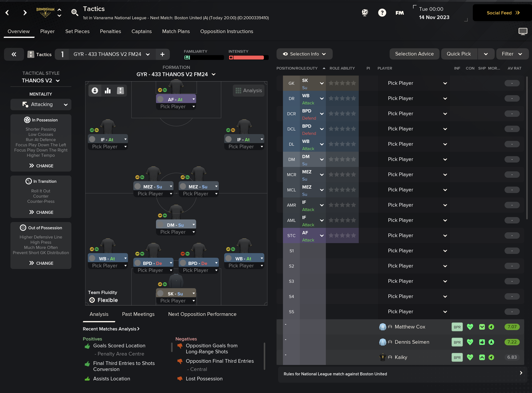Toggle the pitch Analysis grid overlay
The width and height of the screenshot is (532, 393).
pos(248,90)
